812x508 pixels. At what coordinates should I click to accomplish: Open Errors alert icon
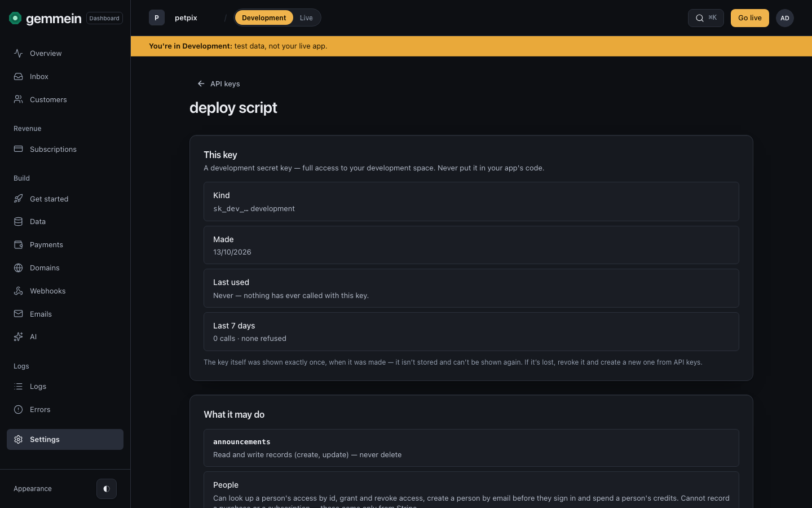(19, 410)
